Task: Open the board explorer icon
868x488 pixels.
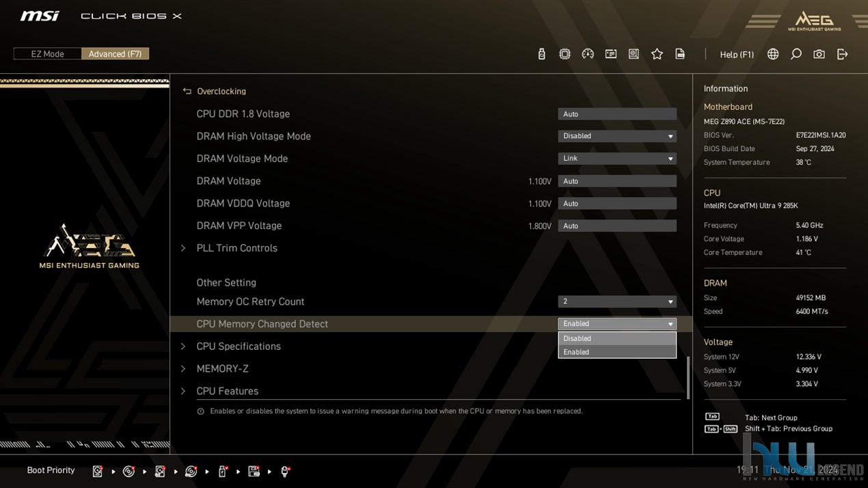Action: click(634, 54)
